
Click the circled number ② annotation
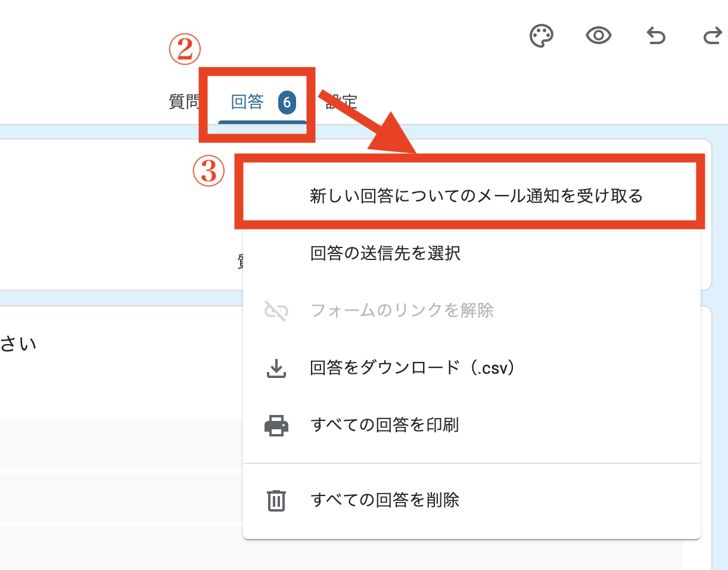[184, 51]
